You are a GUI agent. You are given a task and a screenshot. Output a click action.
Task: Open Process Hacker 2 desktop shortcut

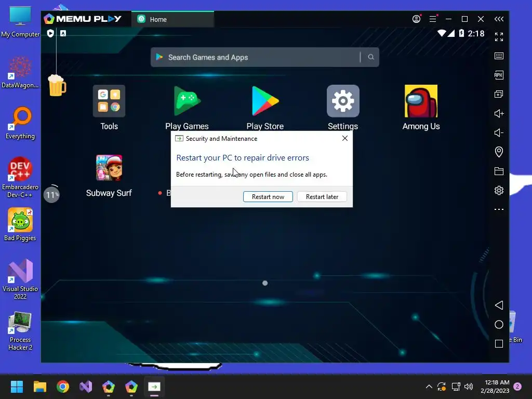click(20, 331)
